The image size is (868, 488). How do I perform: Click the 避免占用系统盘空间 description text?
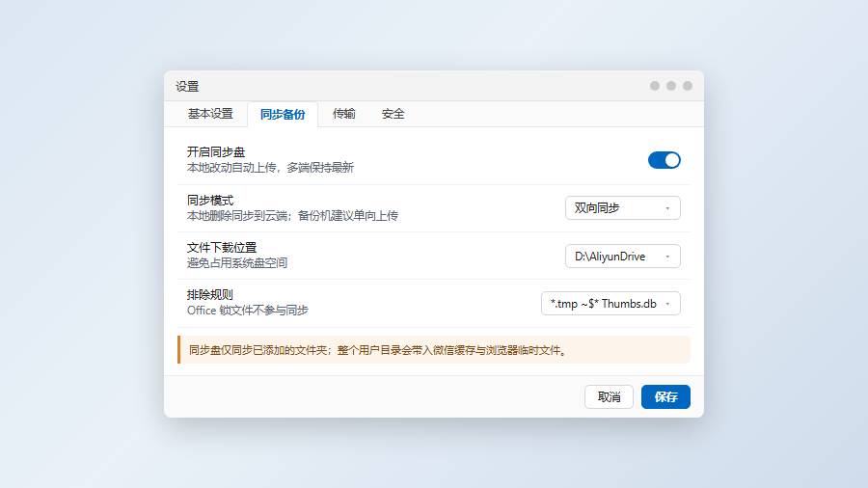(x=237, y=263)
